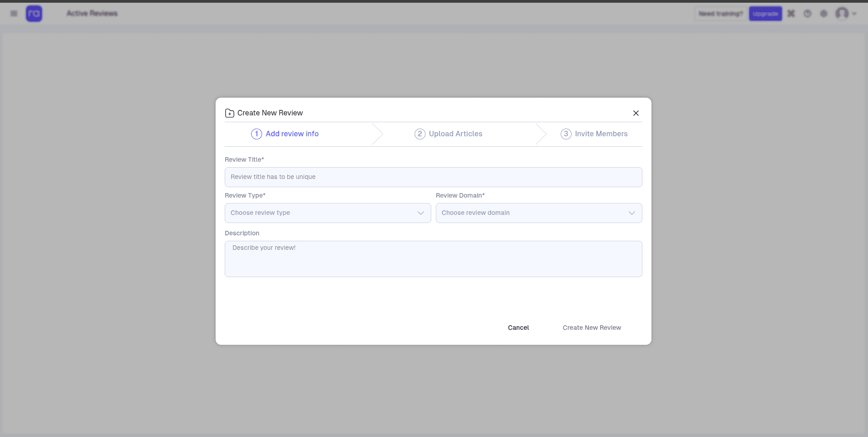Open the Choose review type dropdown
This screenshot has width=868, height=437.
(x=327, y=213)
